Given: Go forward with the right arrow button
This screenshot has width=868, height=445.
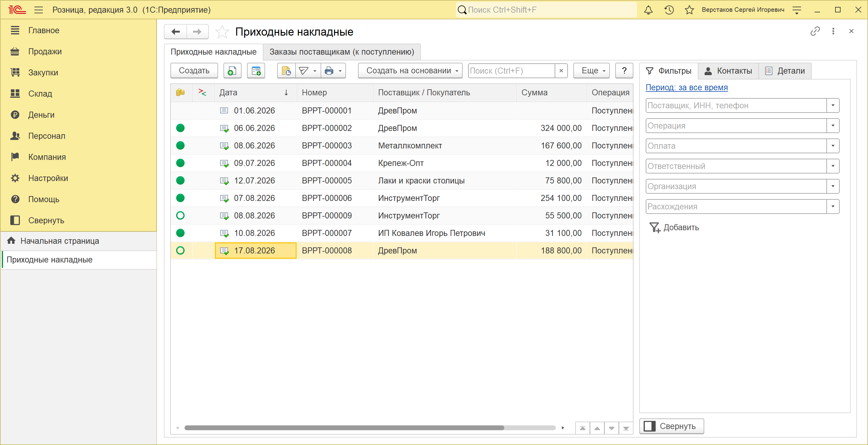Looking at the screenshot, I should [x=198, y=32].
